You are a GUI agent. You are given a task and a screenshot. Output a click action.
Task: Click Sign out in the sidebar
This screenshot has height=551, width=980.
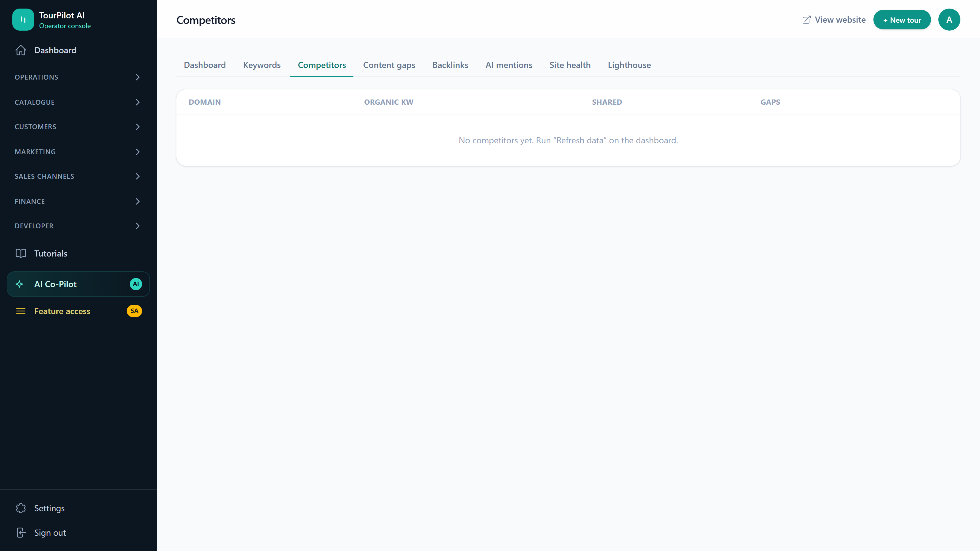click(78, 533)
